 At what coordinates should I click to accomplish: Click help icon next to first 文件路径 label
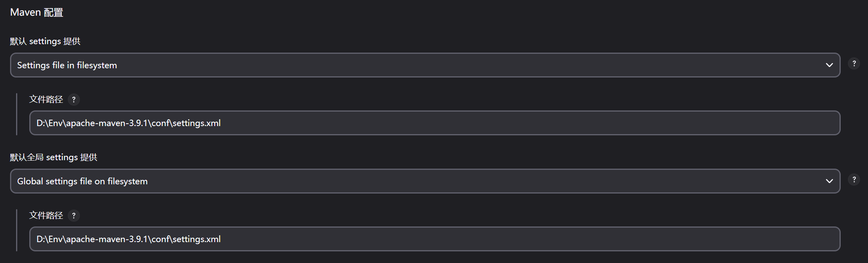click(73, 100)
